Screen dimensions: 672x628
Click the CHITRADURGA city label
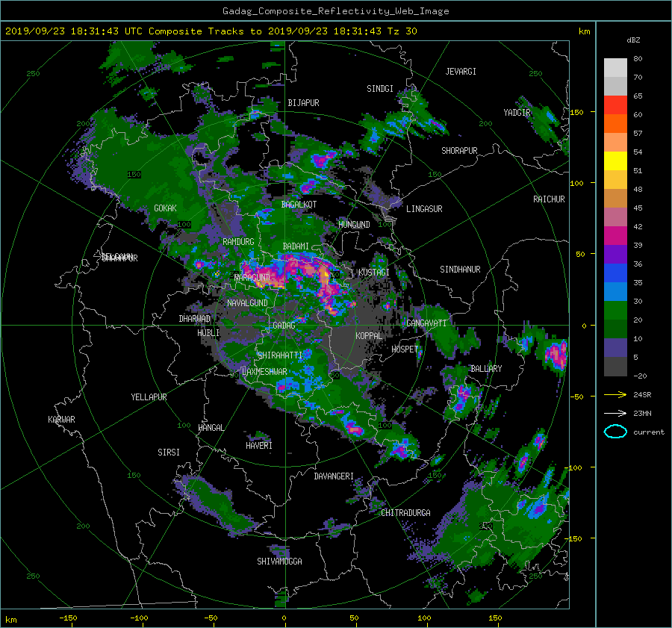pyautogui.click(x=406, y=513)
